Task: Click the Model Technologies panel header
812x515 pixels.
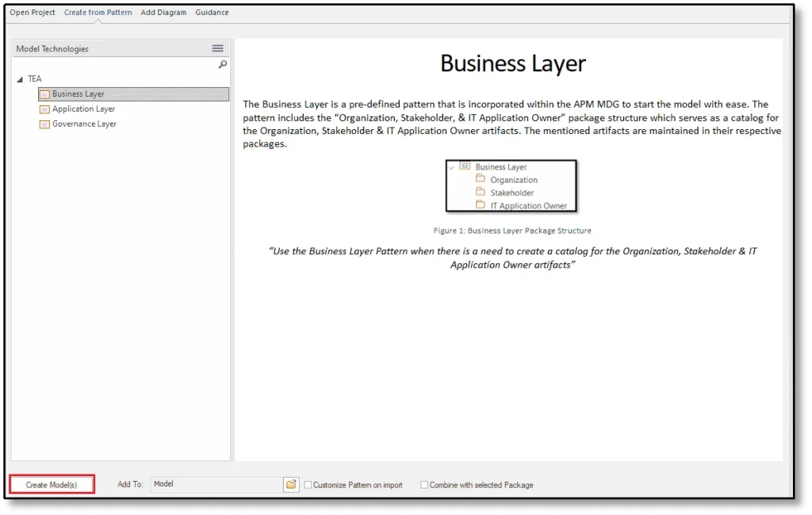Action: (121, 48)
